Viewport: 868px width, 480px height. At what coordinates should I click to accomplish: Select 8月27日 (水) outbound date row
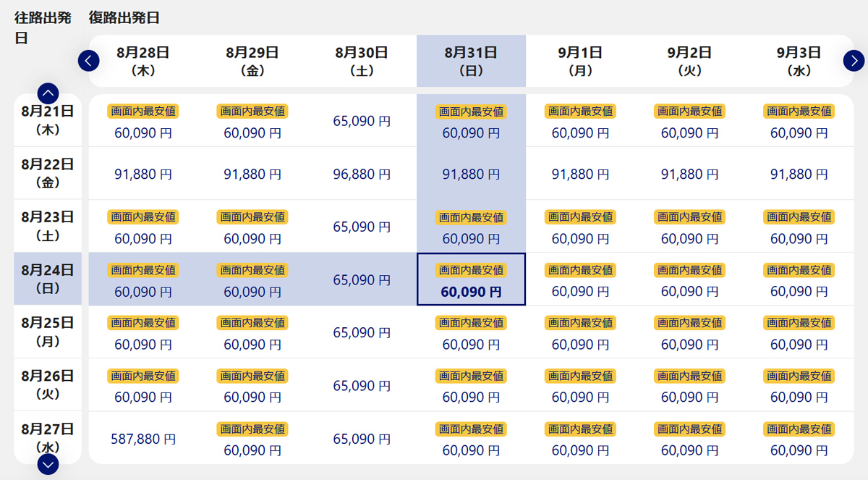click(48, 437)
